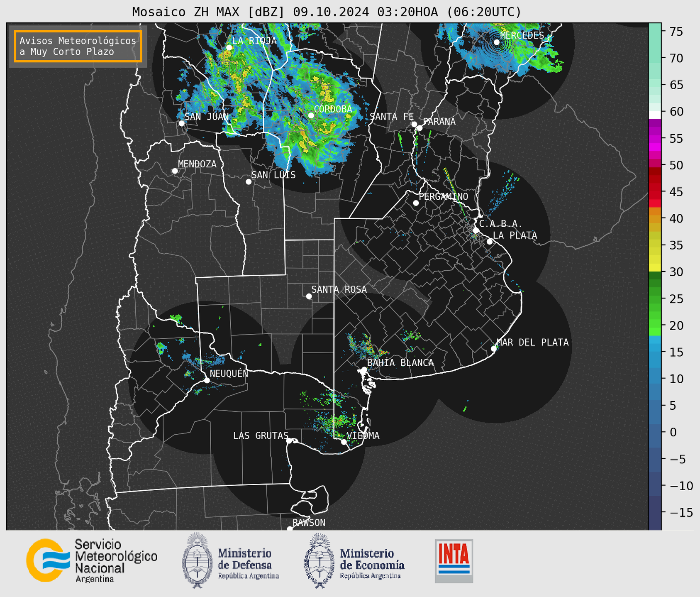Click the Mercedes radar marker dot

pos(497,42)
